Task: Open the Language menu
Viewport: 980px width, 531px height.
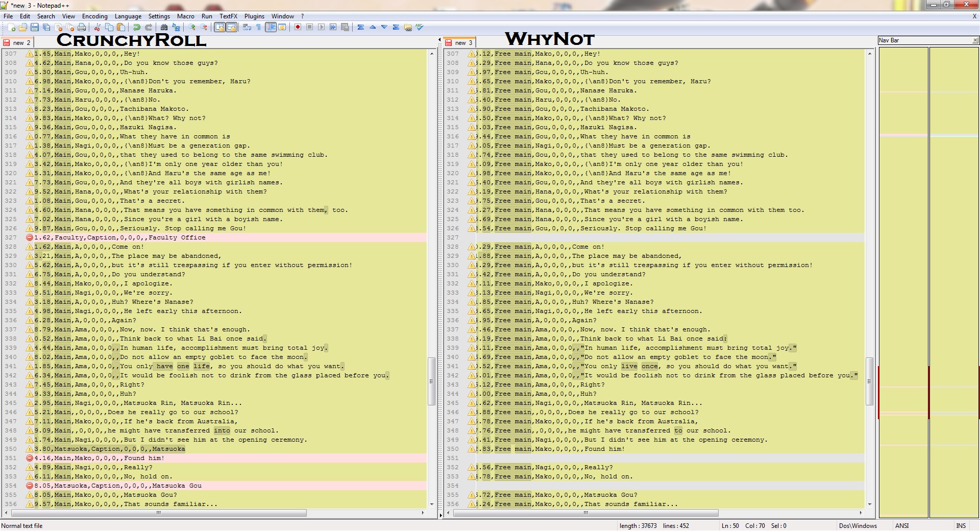Action: (128, 16)
